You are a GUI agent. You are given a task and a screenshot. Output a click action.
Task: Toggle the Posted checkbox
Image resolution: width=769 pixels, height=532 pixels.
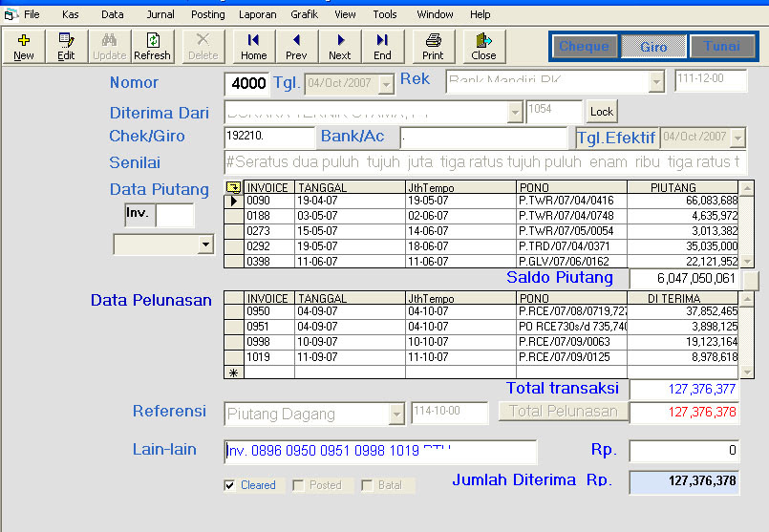coord(298,485)
